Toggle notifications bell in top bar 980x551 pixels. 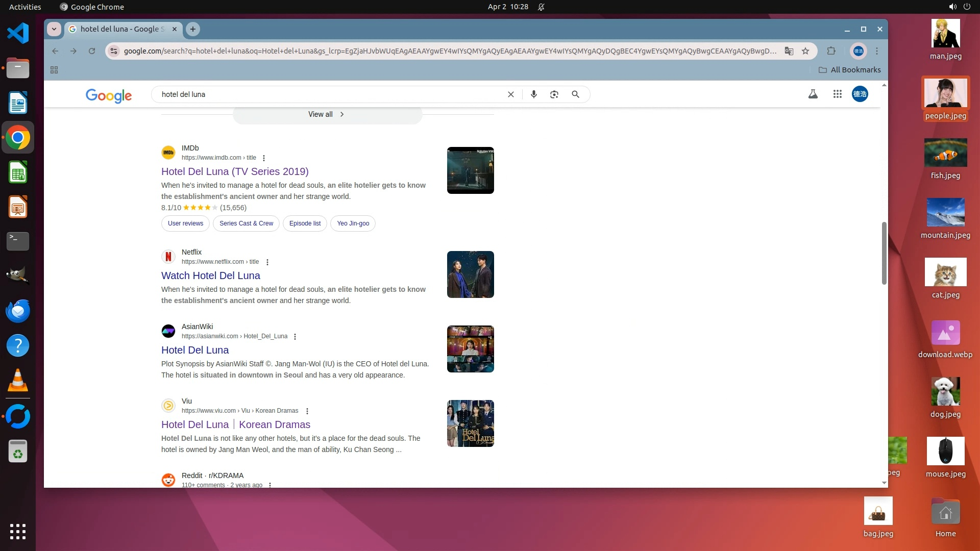pos(541,7)
